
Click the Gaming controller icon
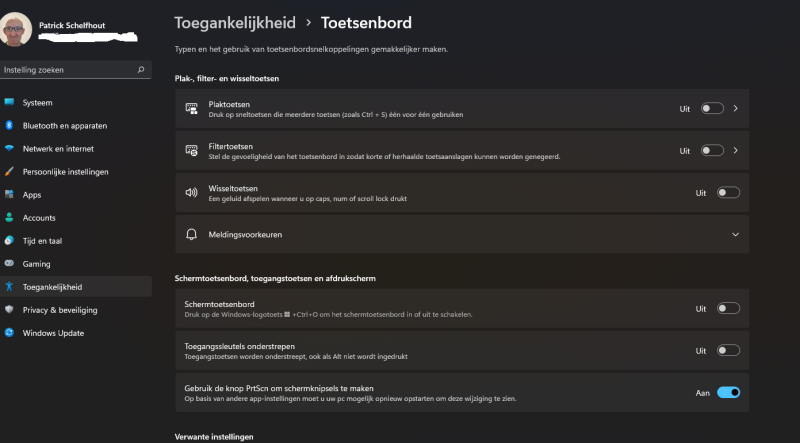click(x=9, y=263)
